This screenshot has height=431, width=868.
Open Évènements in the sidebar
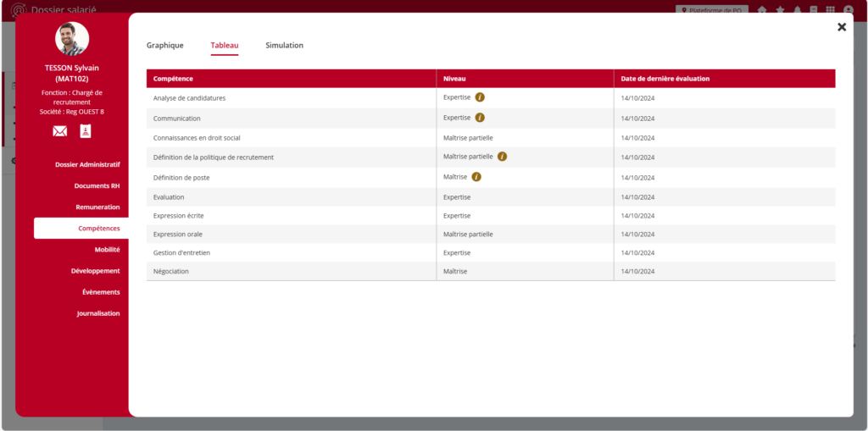(101, 292)
